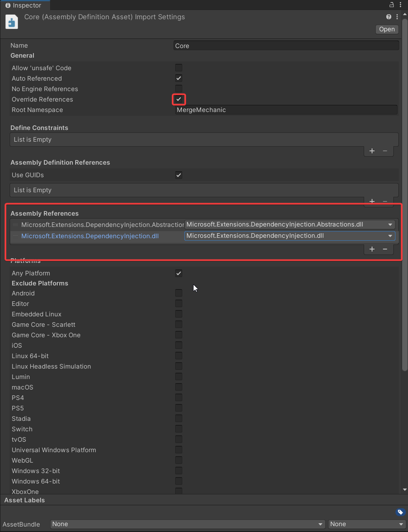The width and height of the screenshot is (408, 532).
Task: Click the Assembly Definition asset icon
Action: coord(12,22)
